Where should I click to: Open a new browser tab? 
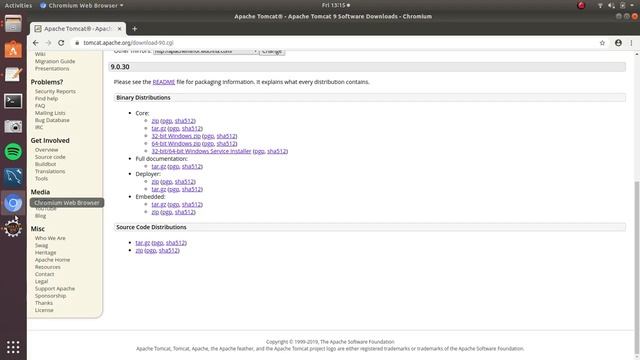(134, 29)
